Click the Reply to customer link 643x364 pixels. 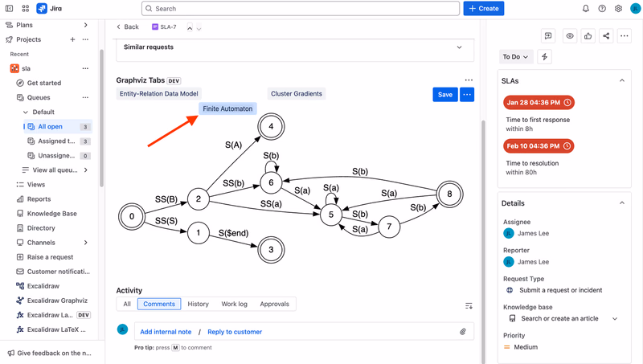(x=235, y=332)
